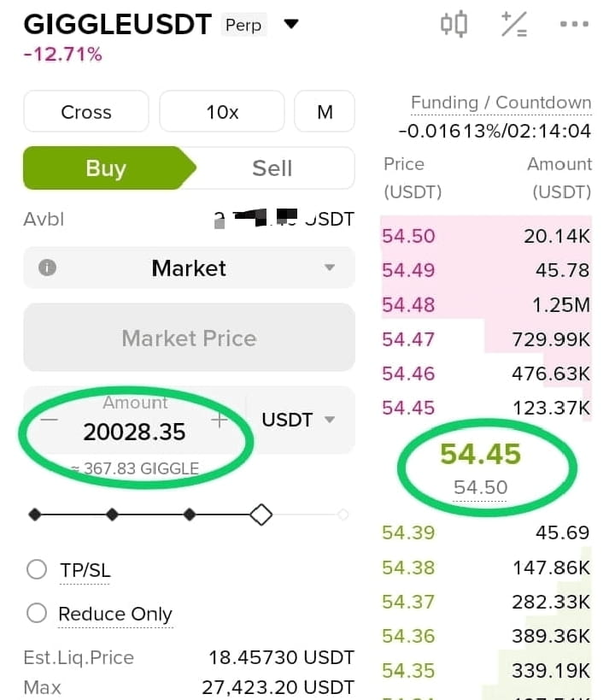Open the plus/minus calculator icon
The width and height of the screenshot is (615, 700).
(x=514, y=24)
